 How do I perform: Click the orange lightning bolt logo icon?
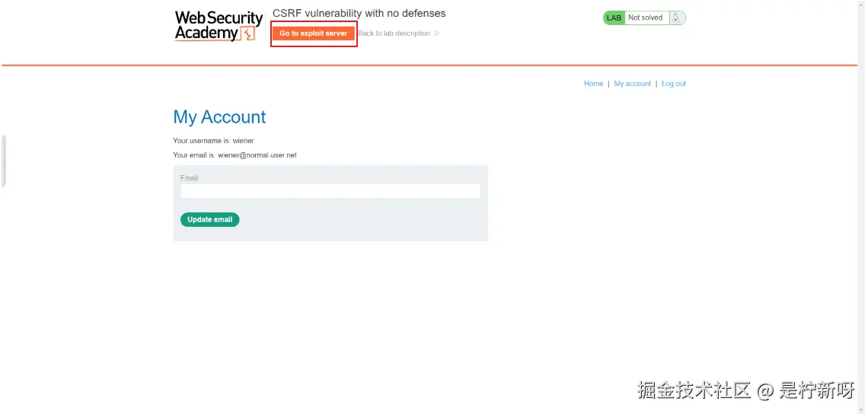[248, 33]
